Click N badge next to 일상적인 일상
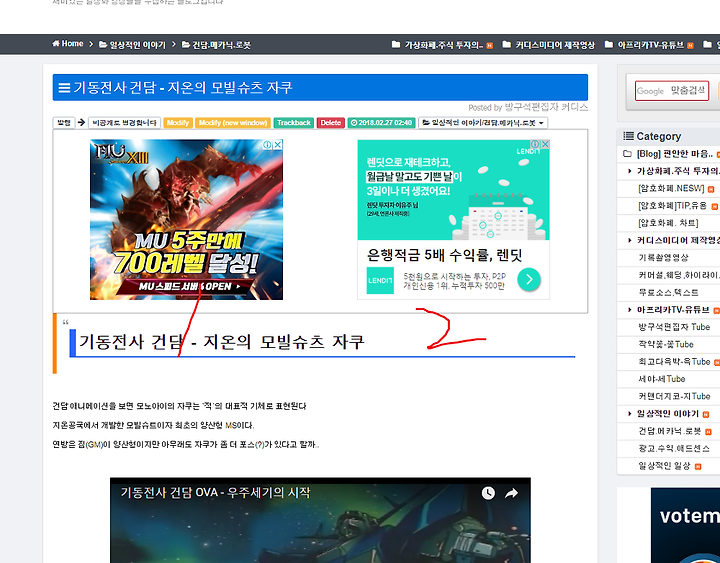This screenshot has width=720, height=563. point(698,467)
